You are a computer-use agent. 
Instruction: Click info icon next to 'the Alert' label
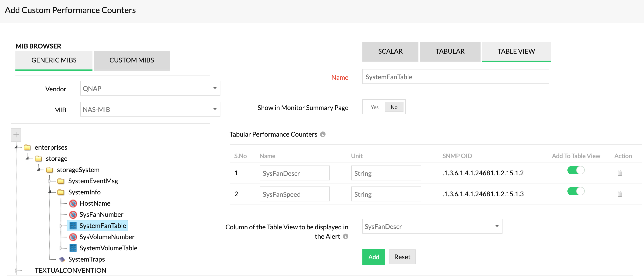(346, 236)
